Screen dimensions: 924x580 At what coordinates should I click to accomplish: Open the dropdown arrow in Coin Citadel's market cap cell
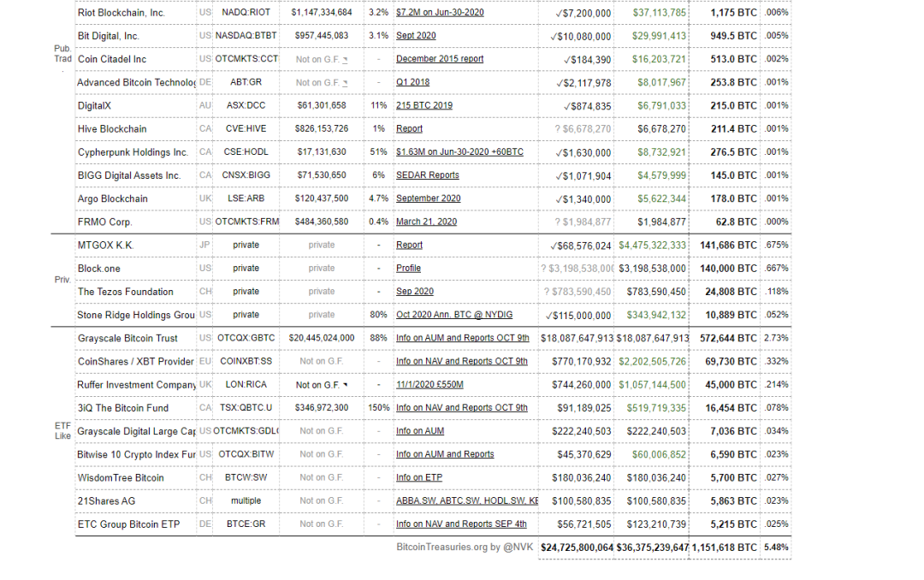[346, 60]
